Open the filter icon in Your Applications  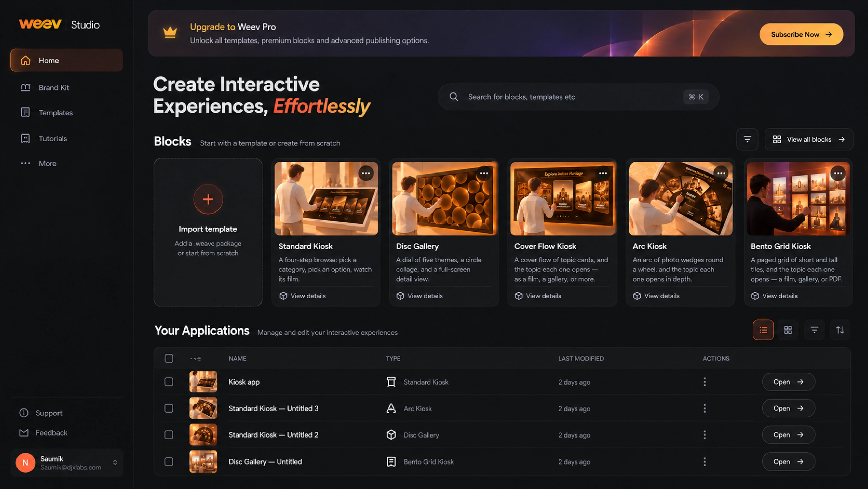click(814, 330)
